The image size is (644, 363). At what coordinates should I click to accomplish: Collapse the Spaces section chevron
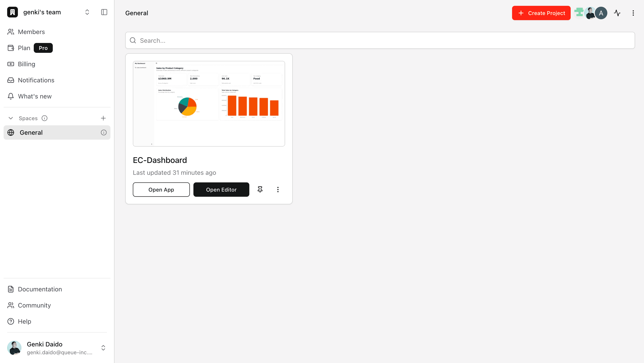[x=11, y=118]
